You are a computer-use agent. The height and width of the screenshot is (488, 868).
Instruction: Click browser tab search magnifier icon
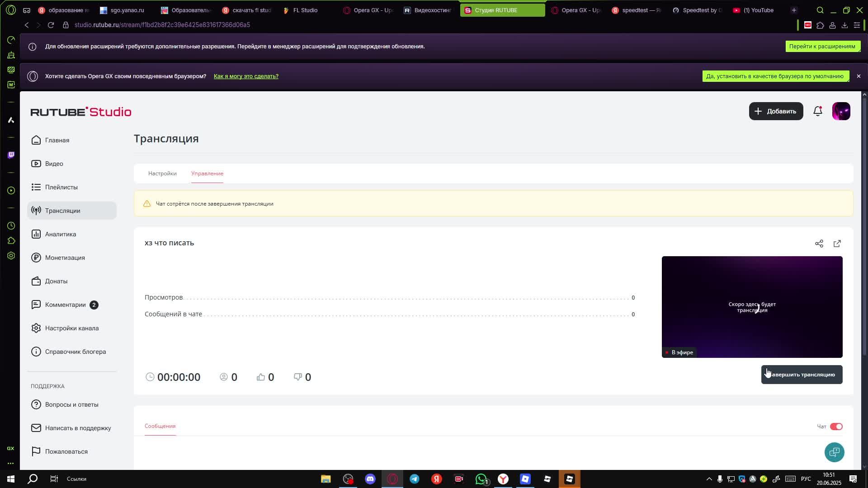click(x=820, y=10)
